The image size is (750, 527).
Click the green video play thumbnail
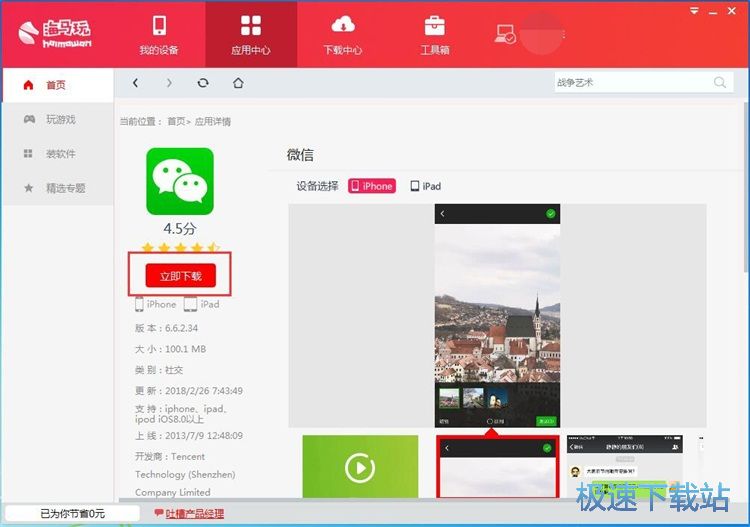pos(360,467)
